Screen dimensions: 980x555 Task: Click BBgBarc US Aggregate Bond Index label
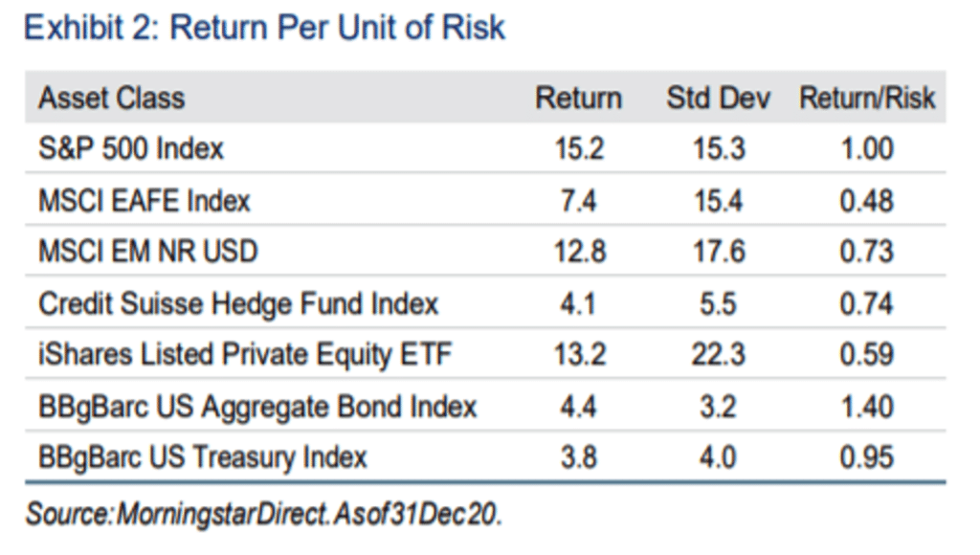(x=257, y=407)
